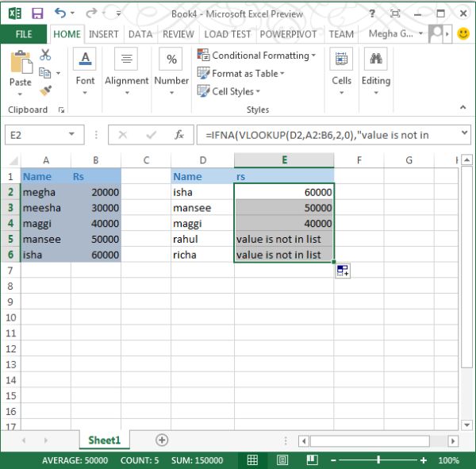Click the Select All corner triangle
The image size is (476, 469).
tap(13, 160)
